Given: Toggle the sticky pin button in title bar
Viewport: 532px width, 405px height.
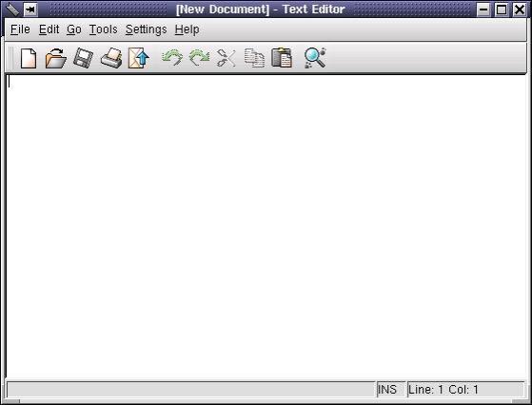Looking at the screenshot, I should 30,10.
